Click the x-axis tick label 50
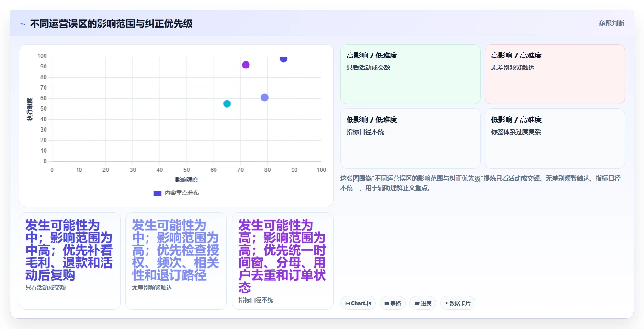This screenshot has height=329, width=644. click(x=187, y=170)
